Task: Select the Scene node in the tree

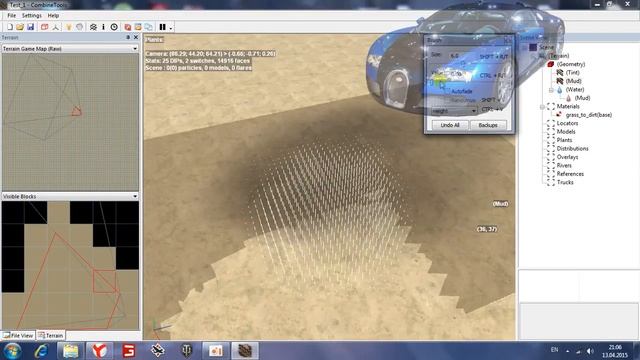Action: (546, 47)
